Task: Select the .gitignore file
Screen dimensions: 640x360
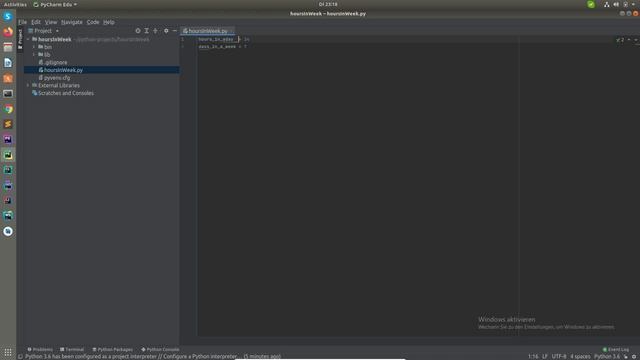Action: (53, 62)
